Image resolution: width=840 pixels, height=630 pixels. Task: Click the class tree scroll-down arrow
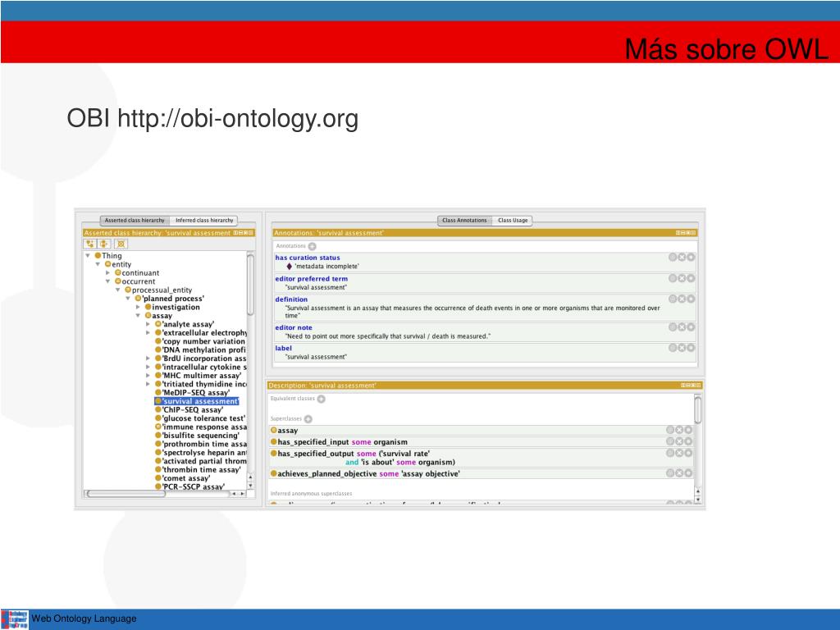click(250, 486)
